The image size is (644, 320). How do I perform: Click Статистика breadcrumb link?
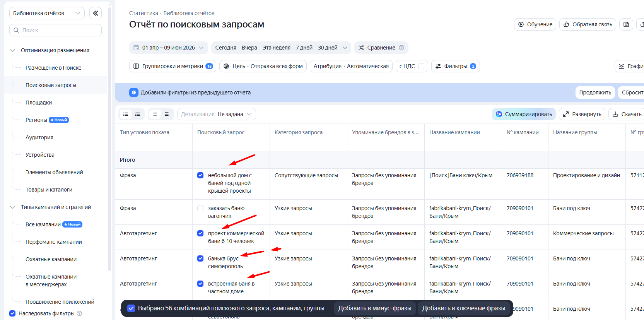point(143,13)
